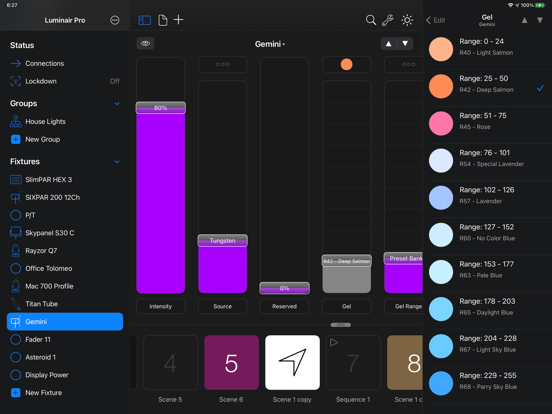Screen dimensions: 552x414
Task: Choose R40 Light Salmon gel
Action: (x=488, y=49)
